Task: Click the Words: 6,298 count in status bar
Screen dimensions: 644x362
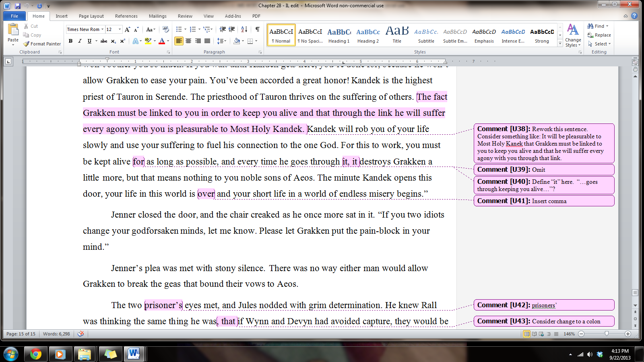Action: coord(56,334)
